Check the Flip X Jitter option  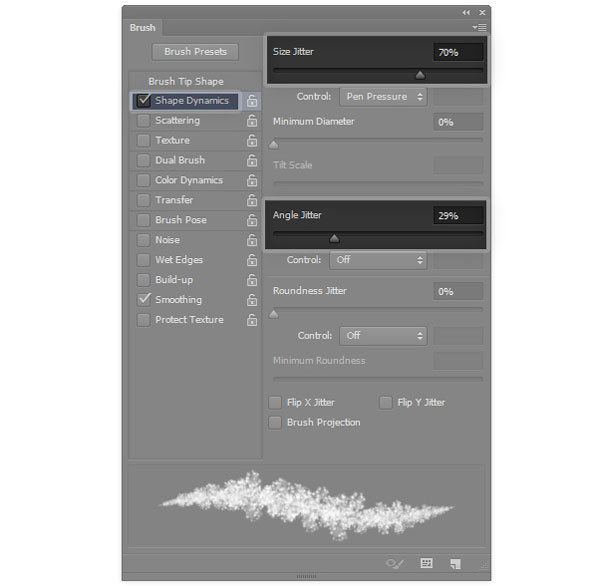pos(275,403)
